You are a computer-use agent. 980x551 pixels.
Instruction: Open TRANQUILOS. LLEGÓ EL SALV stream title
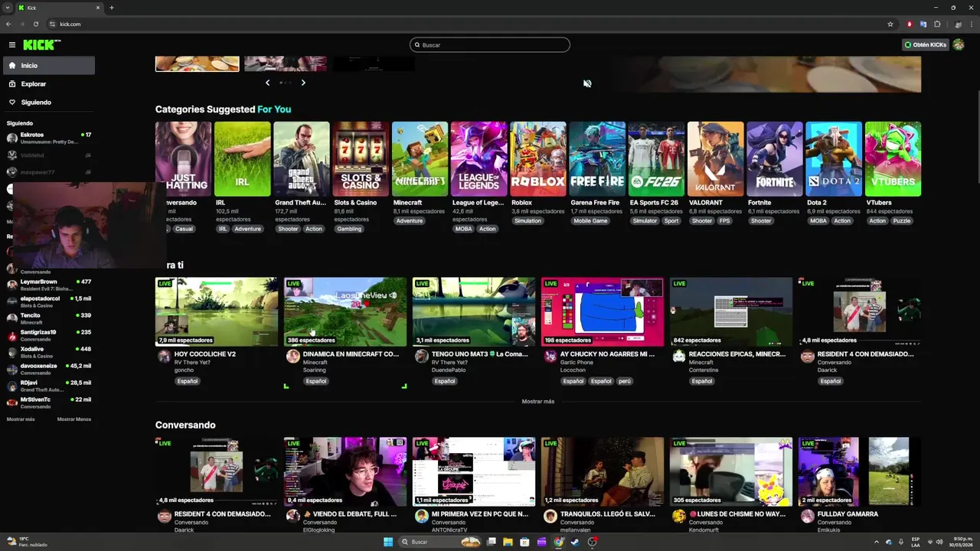(608, 514)
